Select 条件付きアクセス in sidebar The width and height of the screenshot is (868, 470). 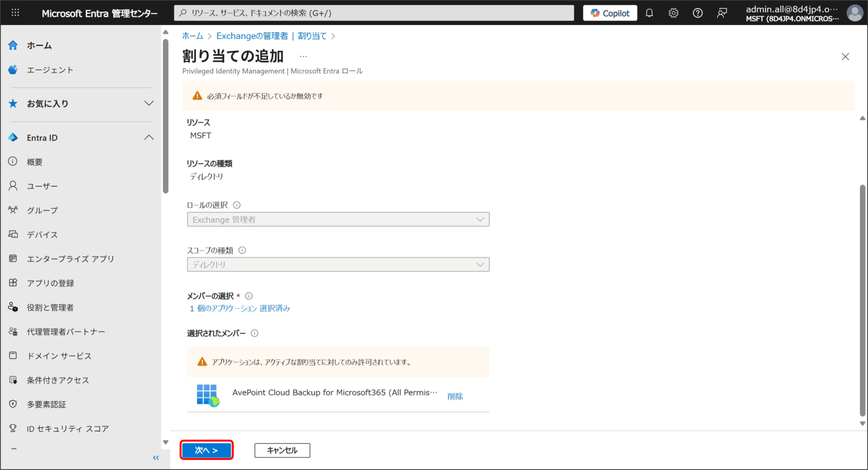[x=58, y=380]
